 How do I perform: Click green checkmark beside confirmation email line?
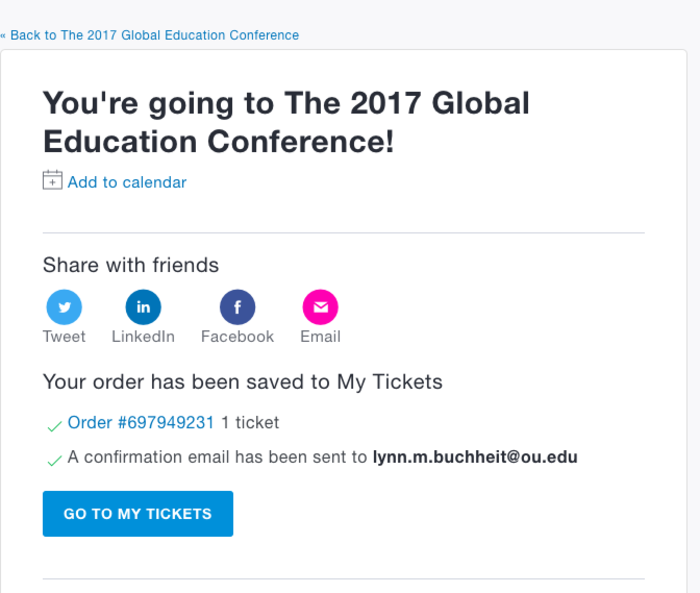(54, 460)
